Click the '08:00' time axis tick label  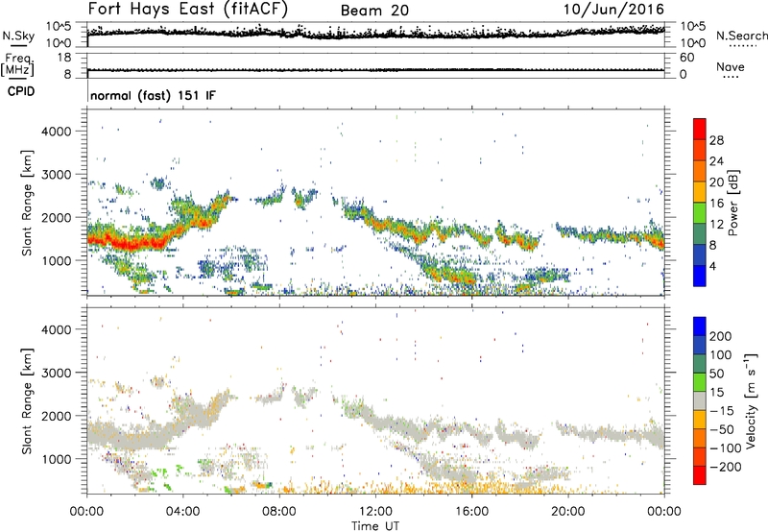279,512
